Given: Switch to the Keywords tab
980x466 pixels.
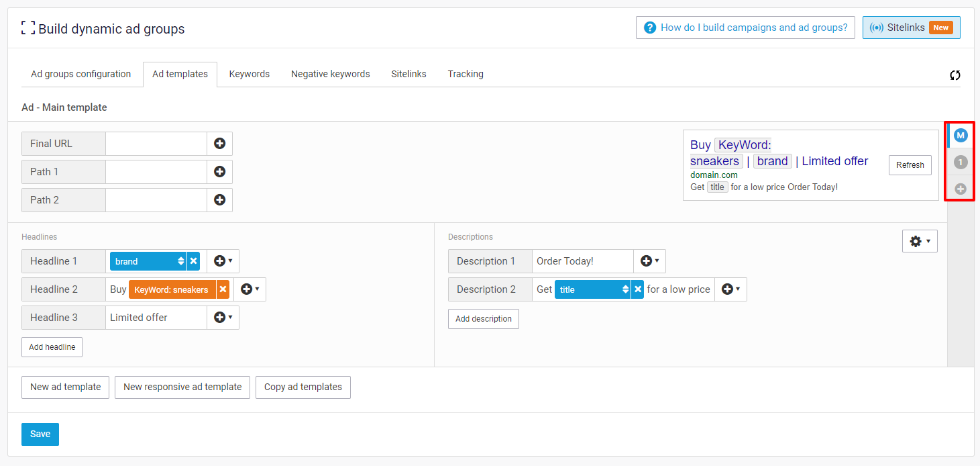Looking at the screenshot, I should pyautogui.click(x=249, y=74).
